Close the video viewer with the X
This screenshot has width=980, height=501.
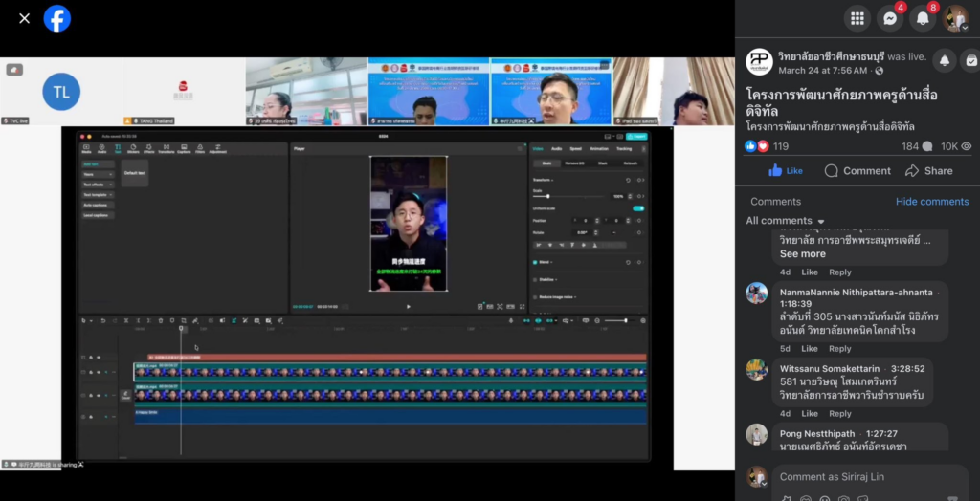pyautogui.click(x=25, y=18)
